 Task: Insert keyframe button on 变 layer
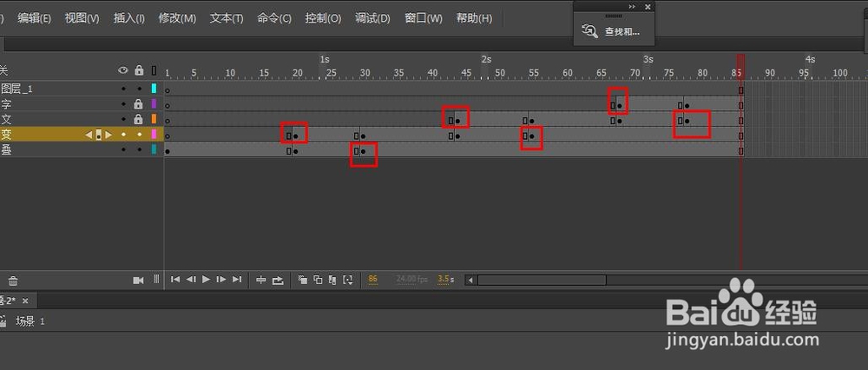click(x=99, y=134)
